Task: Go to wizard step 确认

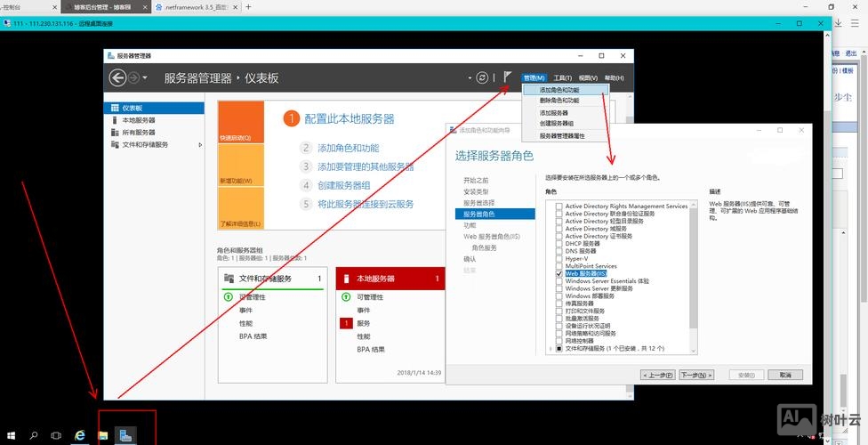Action: click(470, 259)
